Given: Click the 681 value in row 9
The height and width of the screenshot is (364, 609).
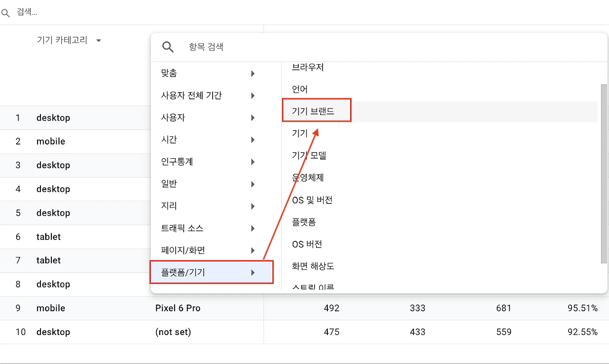Looking at the screenshot, I should 503,308.
